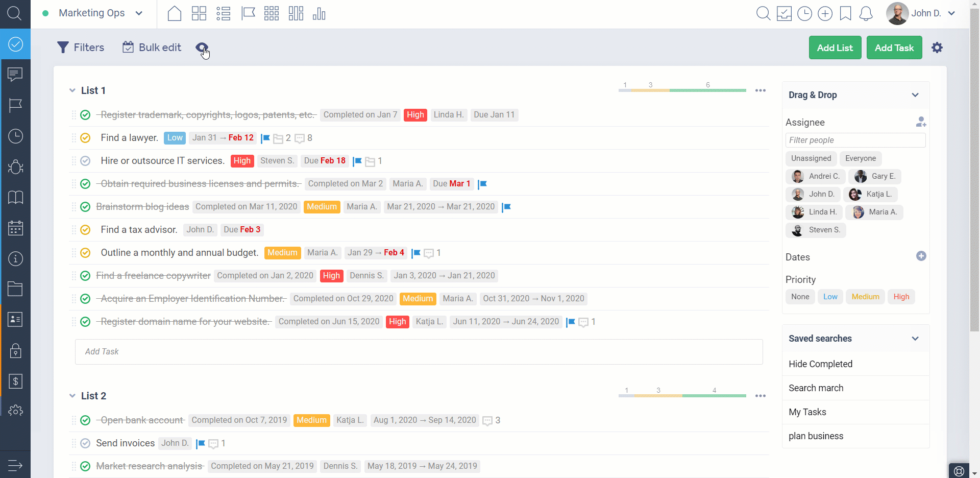Toggle completion of 'Find a lawyer' task
The image size is (980, 478).
tap(85, 138)
